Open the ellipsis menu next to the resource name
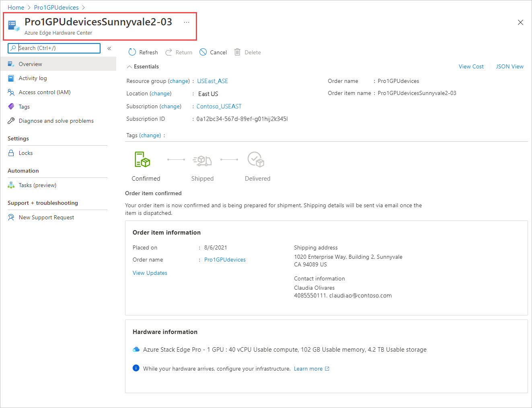This screenshot has height=408, width=532. click(186, 23)
